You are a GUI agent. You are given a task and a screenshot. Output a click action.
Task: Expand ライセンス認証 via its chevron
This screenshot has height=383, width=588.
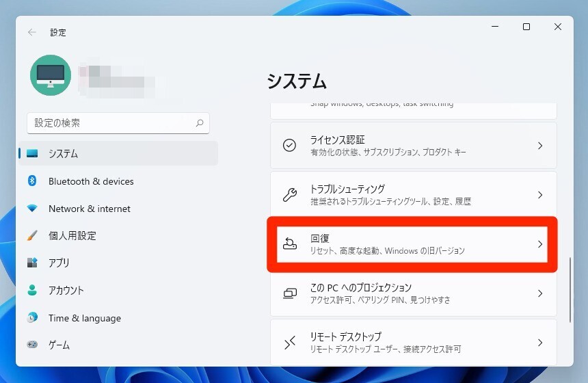pos(540,146)
